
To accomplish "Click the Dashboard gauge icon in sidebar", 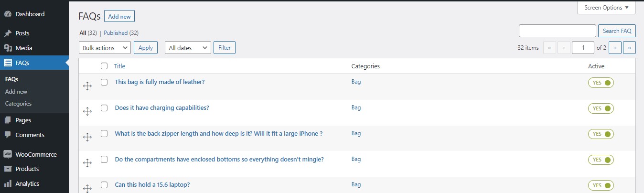I will (8, 14).
